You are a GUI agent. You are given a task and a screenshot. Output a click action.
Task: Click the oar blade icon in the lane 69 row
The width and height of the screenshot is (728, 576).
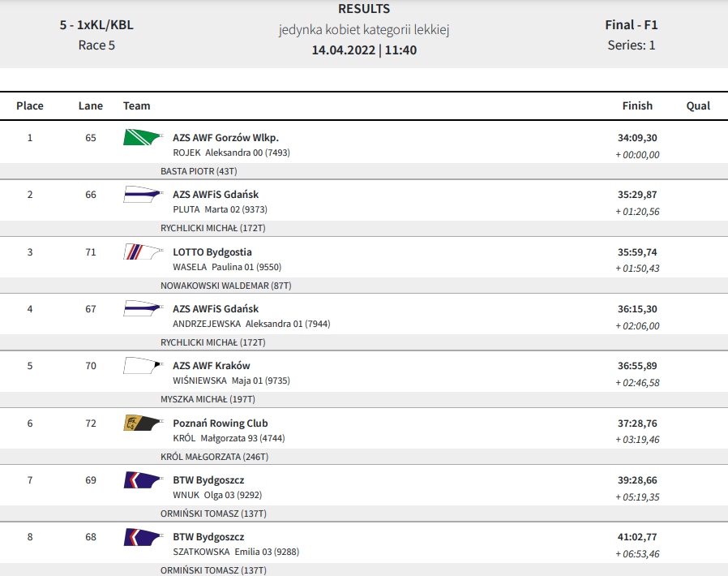pyautogui.click(x=143, y=480)
